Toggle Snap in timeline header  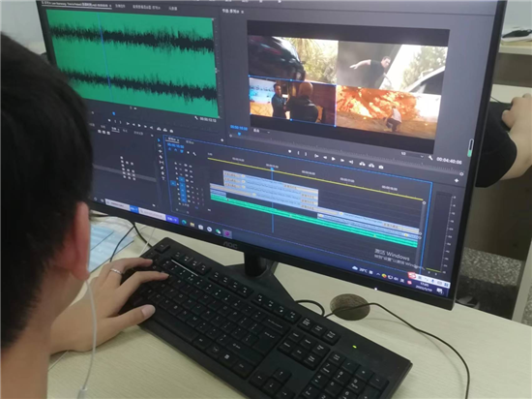pyautogui.click(x=175, y=151)
